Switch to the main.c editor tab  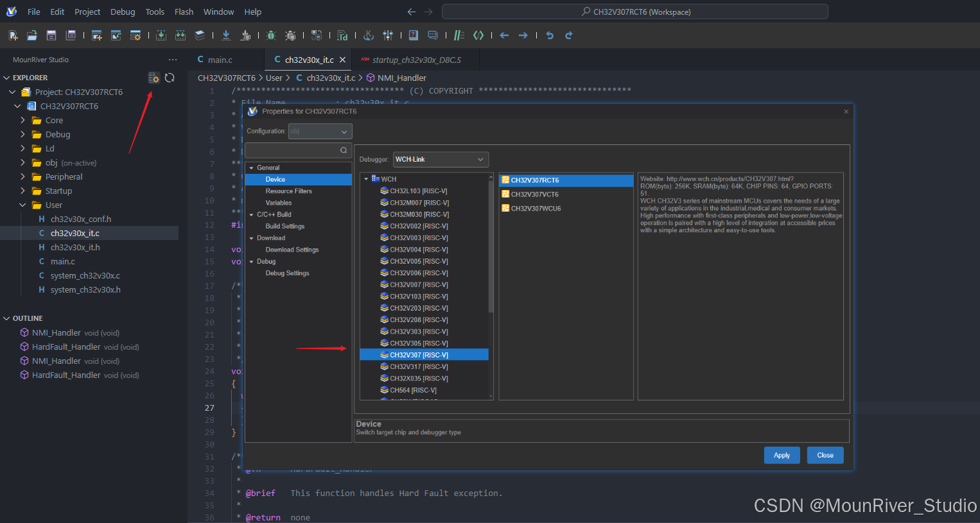coord(220,60)
